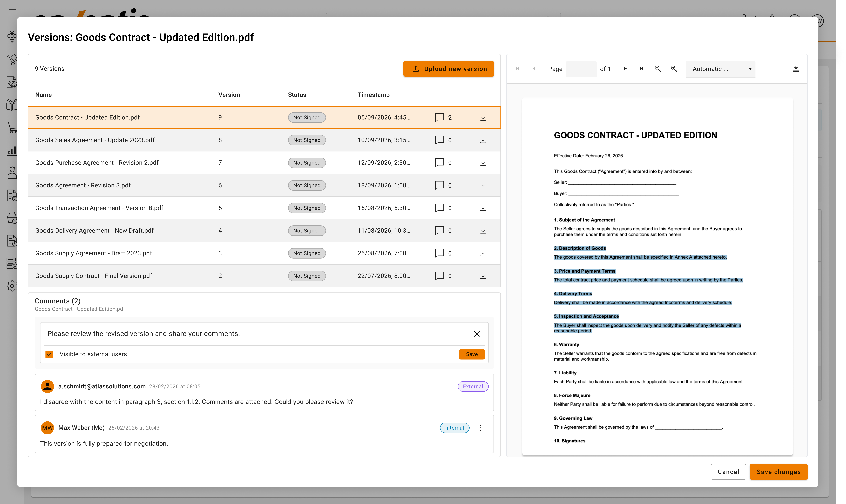Viewport: 846px width, 504px height.
Task: Edit the page number field
Action: 581,69
